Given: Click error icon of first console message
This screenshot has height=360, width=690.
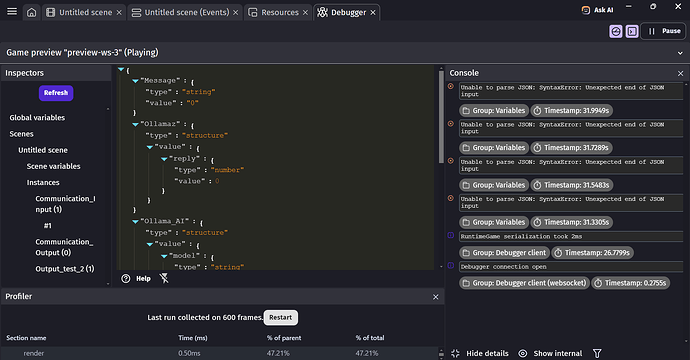Looking at the screenshot, I should (x=451, y=86).
